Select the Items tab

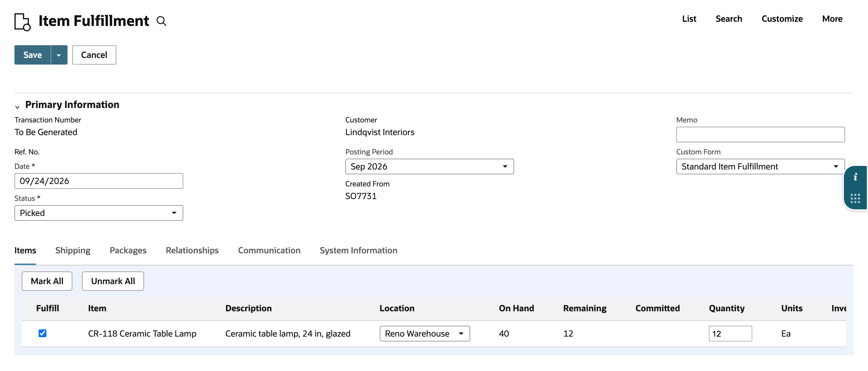[x=25, y=250]
